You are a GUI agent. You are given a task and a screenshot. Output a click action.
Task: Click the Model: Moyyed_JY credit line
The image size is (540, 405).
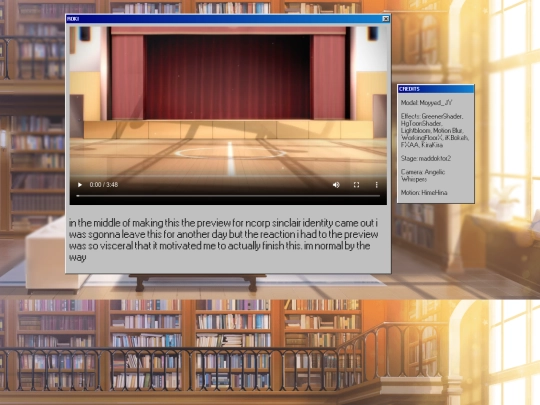pos(426,103)
